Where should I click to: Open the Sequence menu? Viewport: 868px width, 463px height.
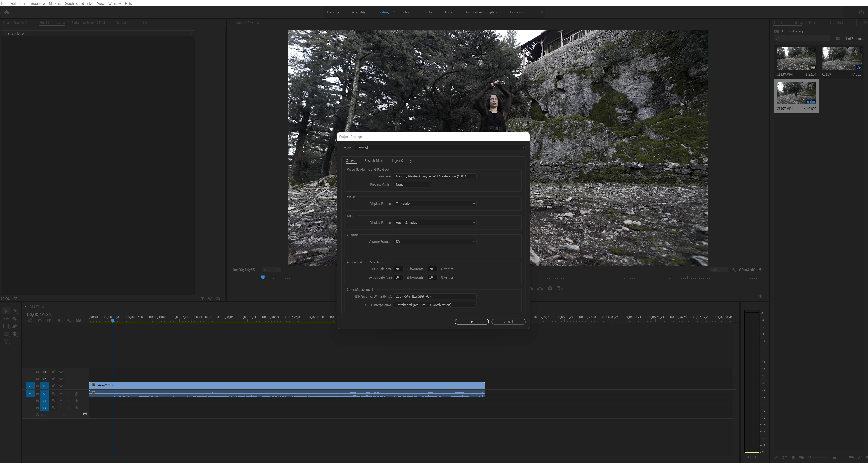[x=37, y=3]
